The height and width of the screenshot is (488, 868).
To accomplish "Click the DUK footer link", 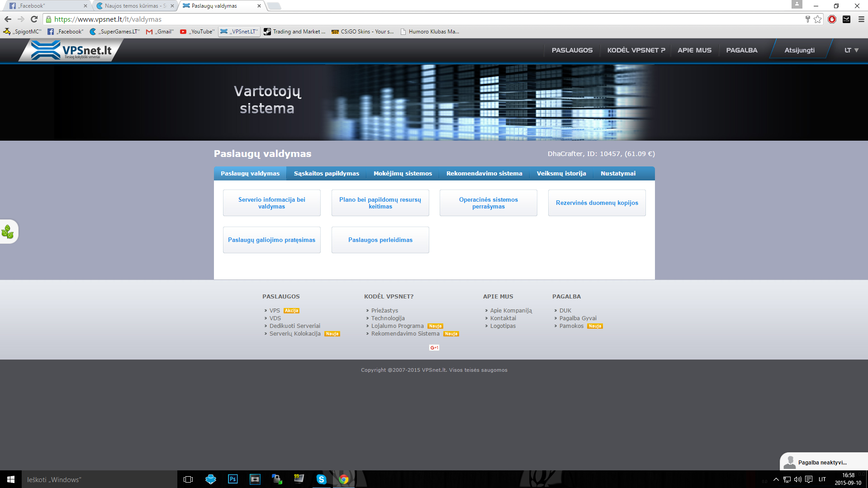I will point(565,311).
